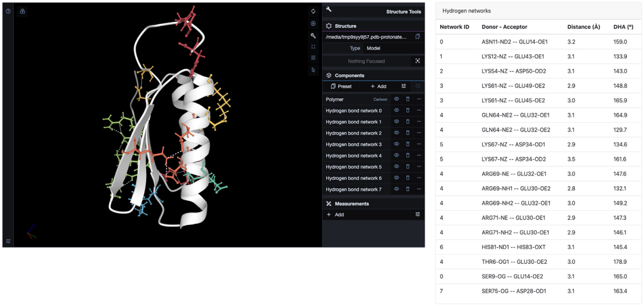
Task: Delete Hydrogen bond network 2 with trash icon
Action: point(408,133)
